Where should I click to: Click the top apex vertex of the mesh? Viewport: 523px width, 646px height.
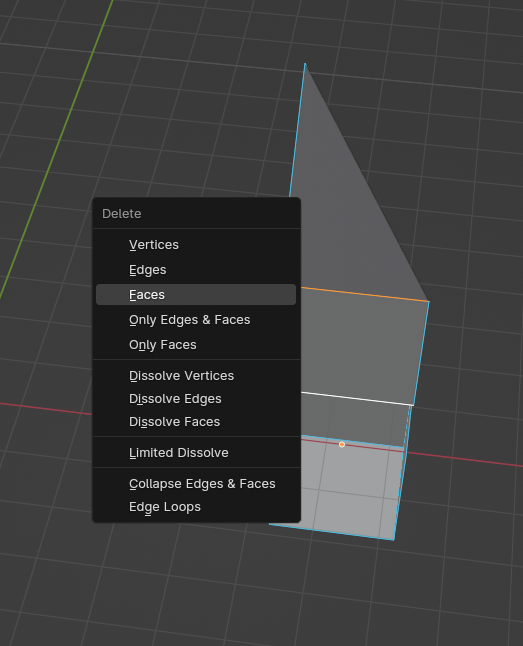coord(305,64)
